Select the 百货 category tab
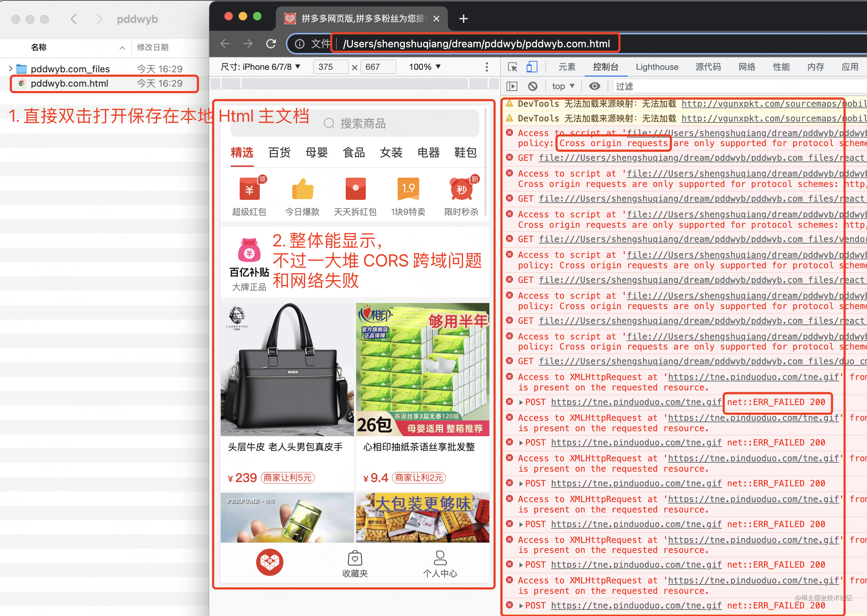 tap(279, 153)
